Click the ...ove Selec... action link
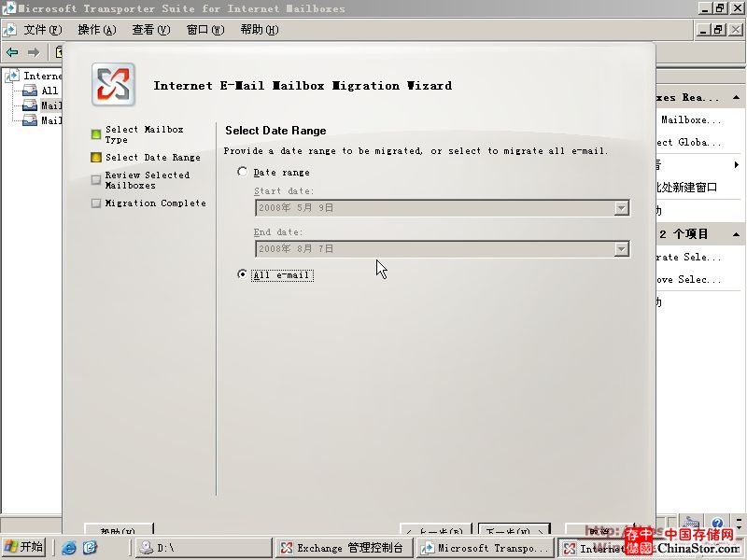 pos(689,279)
